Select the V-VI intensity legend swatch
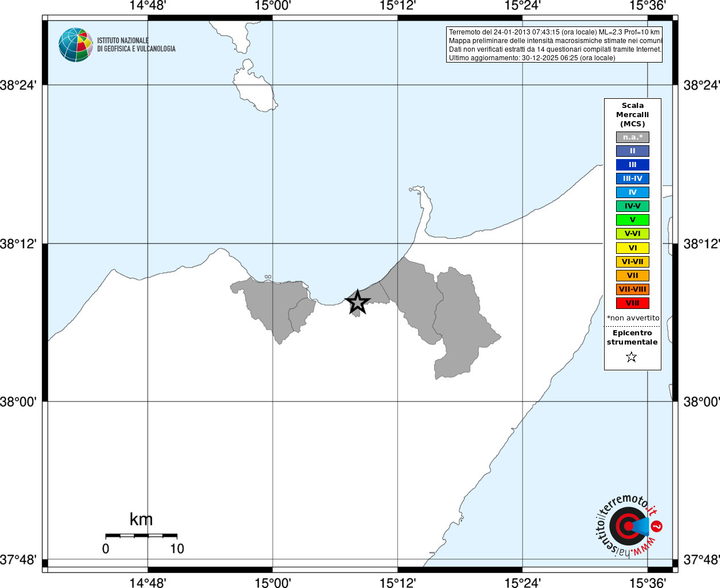Screen dimensions: 720x588 click(633, 234)
